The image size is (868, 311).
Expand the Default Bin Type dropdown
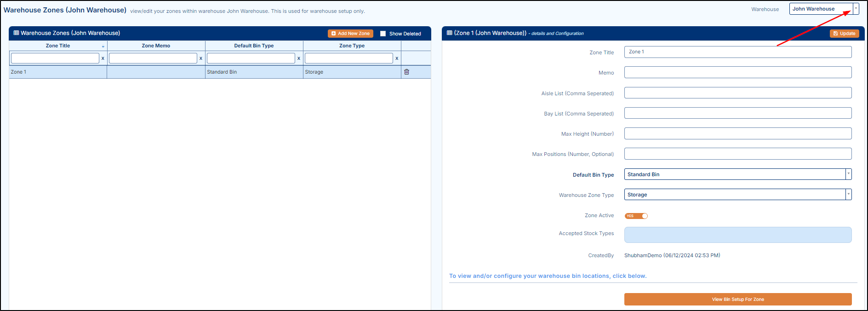[848, 174]
